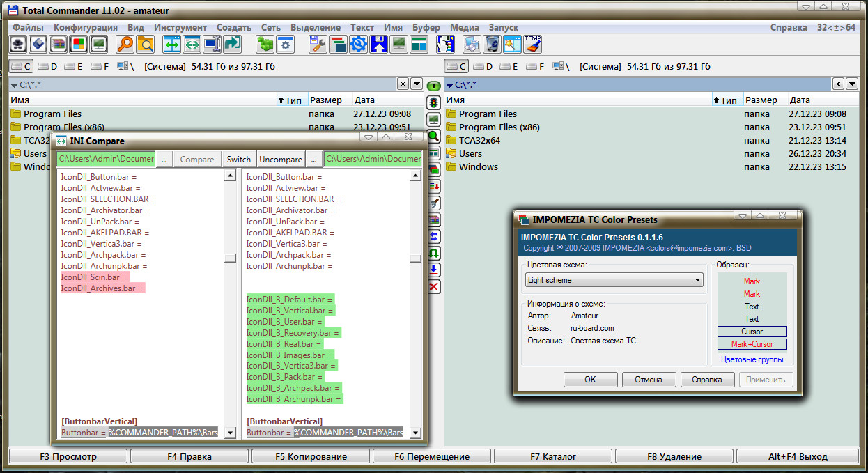The width and height of the screenshot is (868, 473).
Task: Click the green cubes icon in toolbar
Action: click(x=265, y=44)
